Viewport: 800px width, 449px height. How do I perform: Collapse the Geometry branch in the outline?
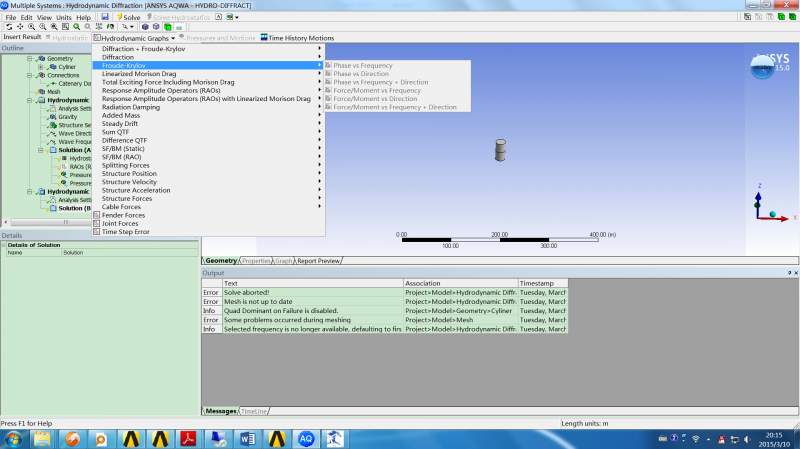pos(30,59)
